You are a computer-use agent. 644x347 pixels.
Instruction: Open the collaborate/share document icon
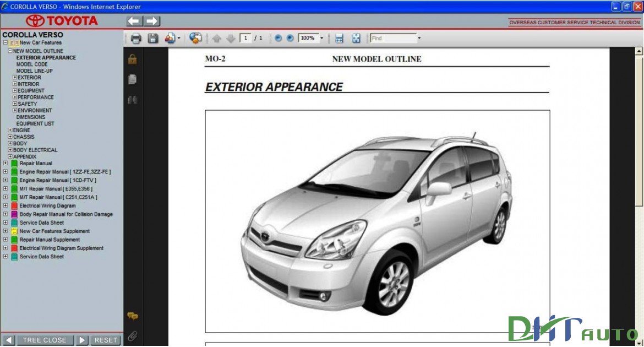pos(170,38)
